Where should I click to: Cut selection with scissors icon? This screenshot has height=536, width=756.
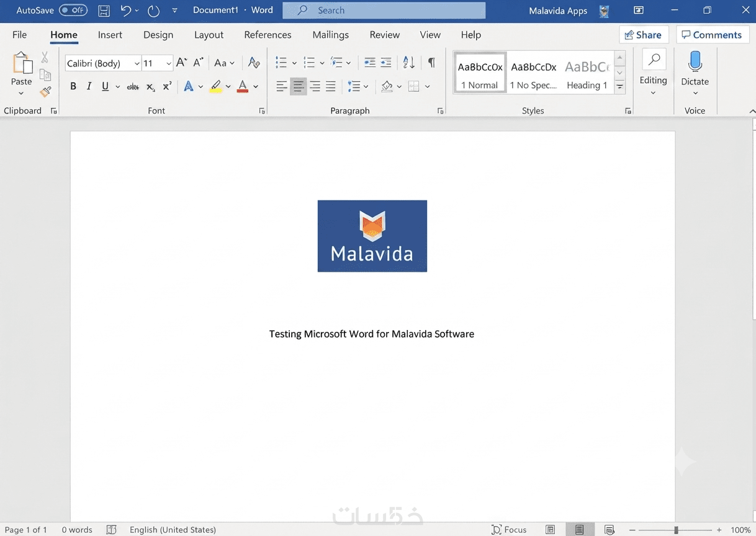(45, 58)
